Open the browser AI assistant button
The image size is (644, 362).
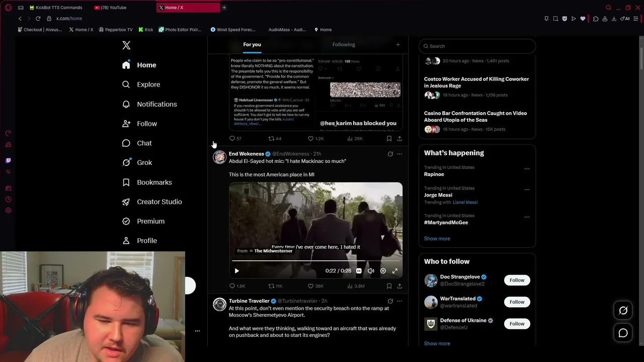click(625, 19)
